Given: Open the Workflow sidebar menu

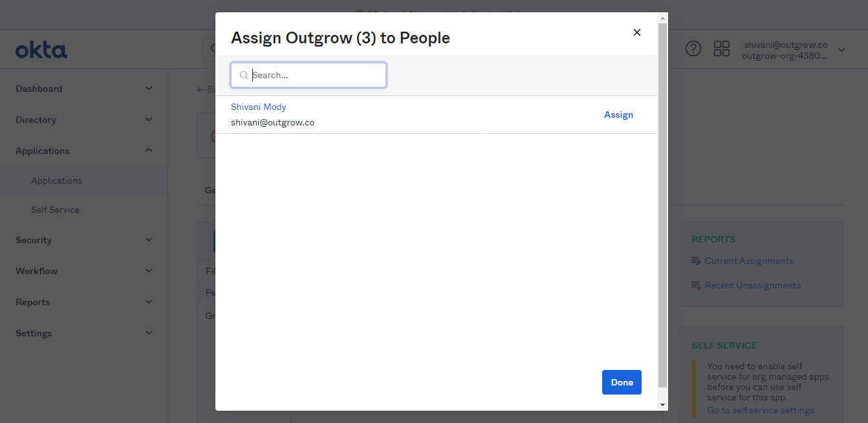Looking at the screenshot, I should click(36, 271).
